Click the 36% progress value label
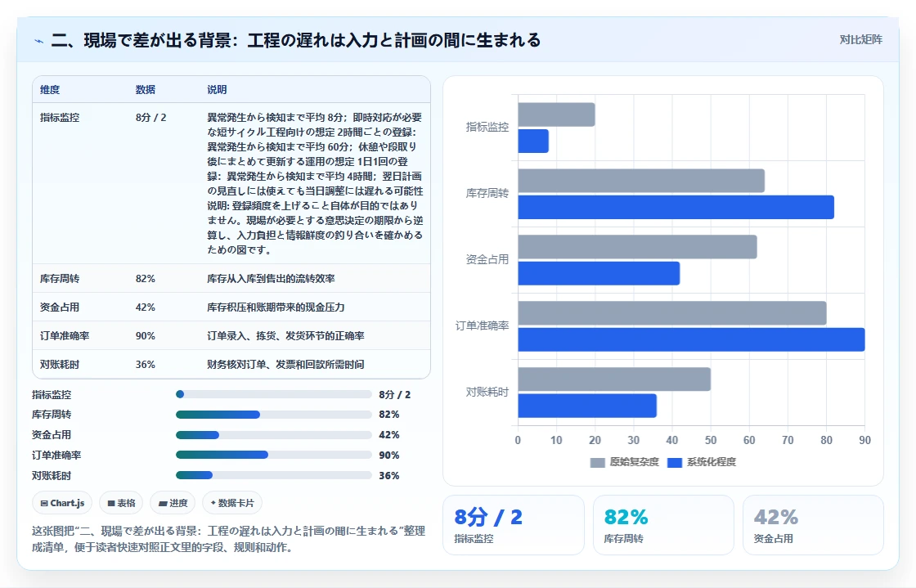The width and height of the screenshot is (916, 588). [389, 475]
